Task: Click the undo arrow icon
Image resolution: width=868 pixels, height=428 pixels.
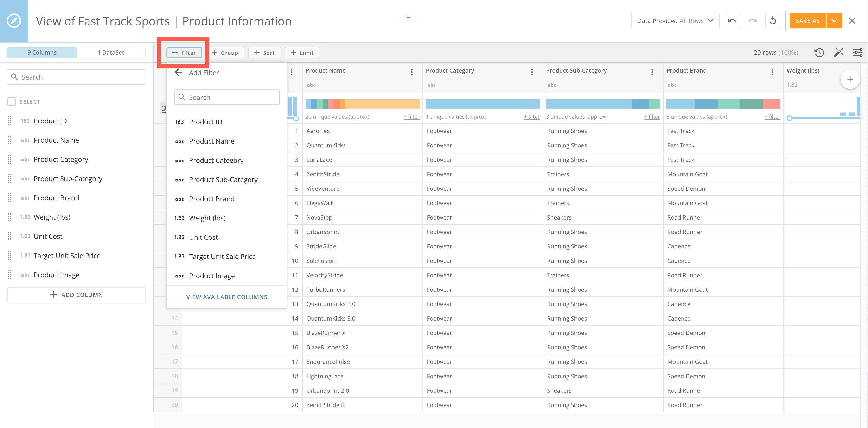Action: [x=732, y=21]
